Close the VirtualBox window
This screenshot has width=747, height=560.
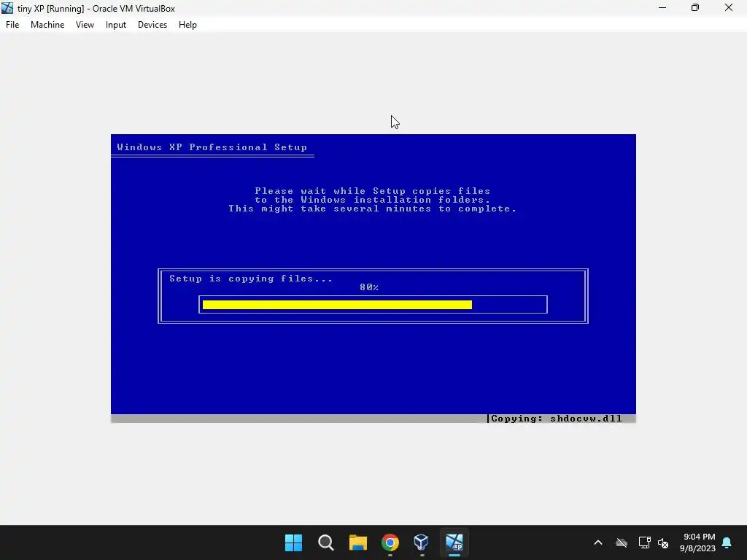tap(729, 7)
